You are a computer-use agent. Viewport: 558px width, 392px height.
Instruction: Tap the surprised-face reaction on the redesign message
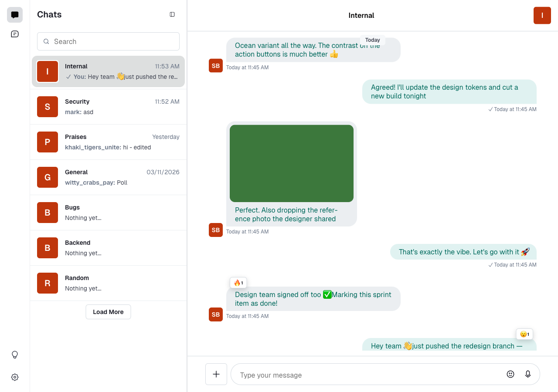coord(524,334)
